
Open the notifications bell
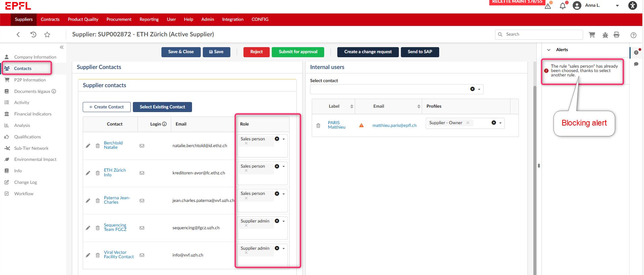(563, 6)
